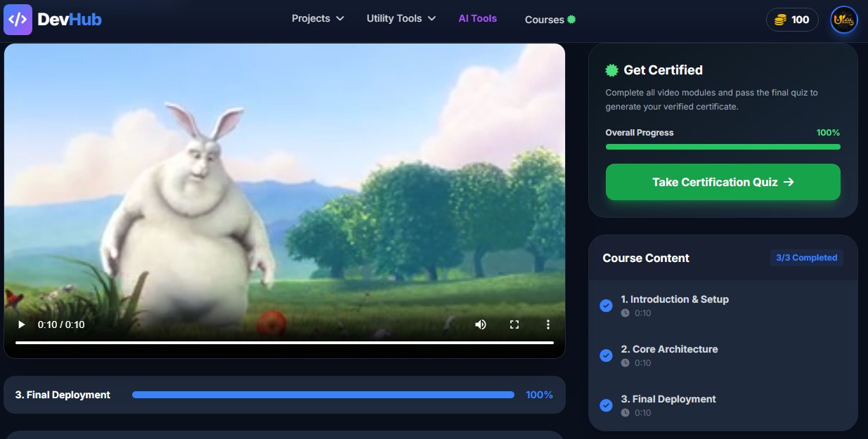Open the 1. Introduction & Setup lesson

675,299
